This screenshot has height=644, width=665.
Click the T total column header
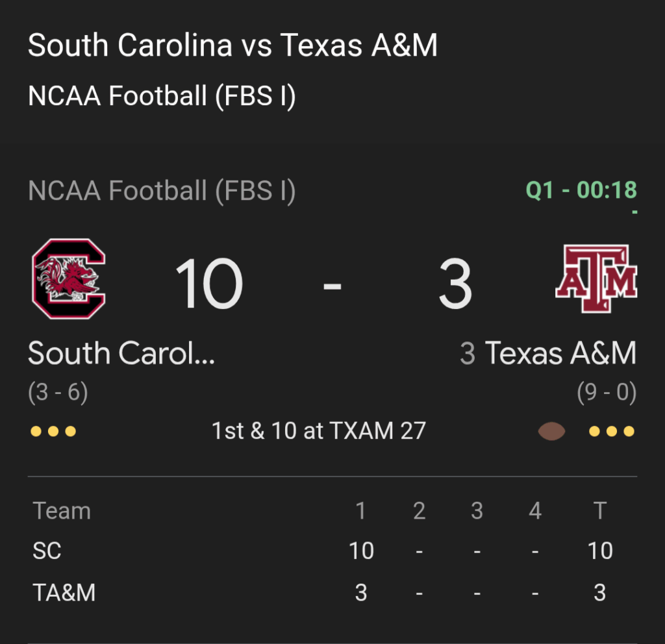click(x=599, y=511)
